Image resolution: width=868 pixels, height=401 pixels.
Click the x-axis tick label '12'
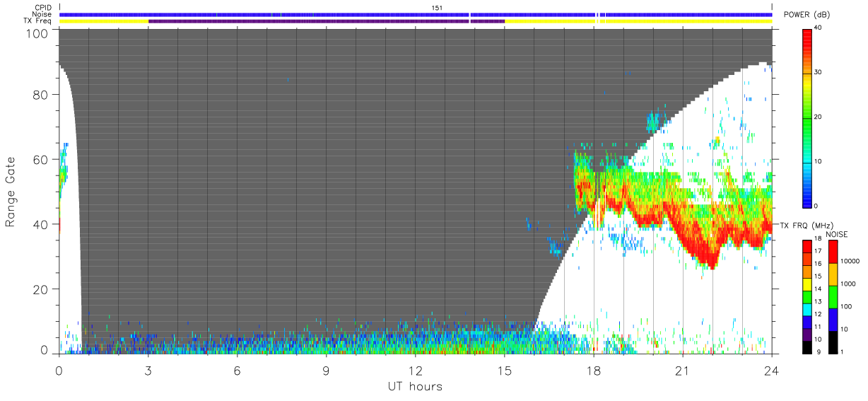pos(416,370)
